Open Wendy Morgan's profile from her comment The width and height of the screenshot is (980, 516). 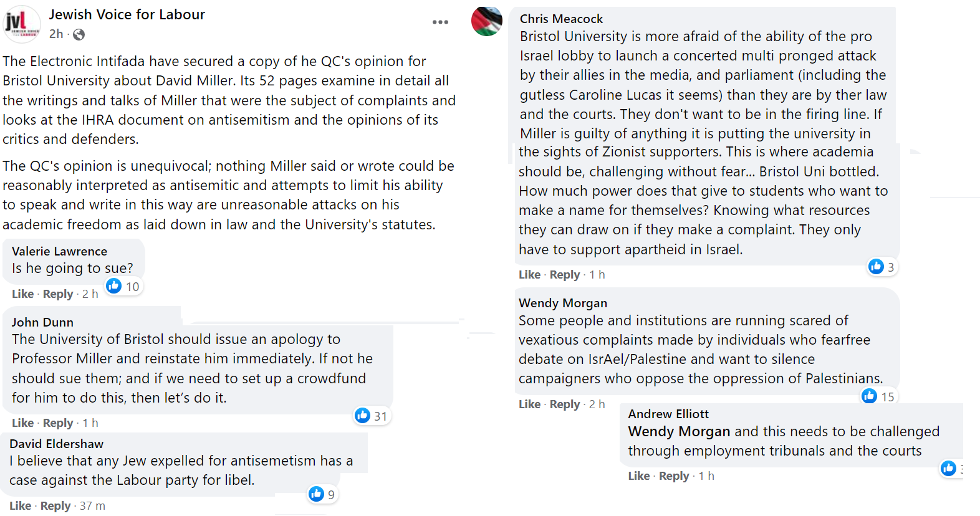pyautogui.click(x=563, y=303)
